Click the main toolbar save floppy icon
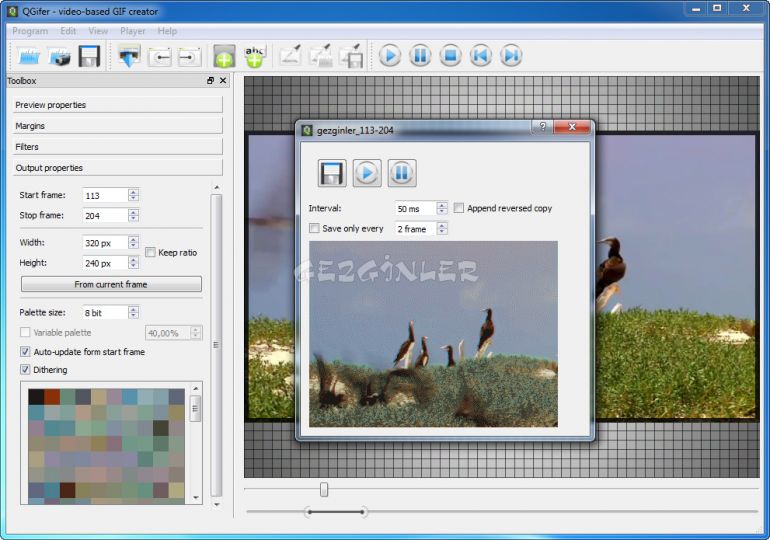Screen dimensions: 770x540 pos(89,56)
